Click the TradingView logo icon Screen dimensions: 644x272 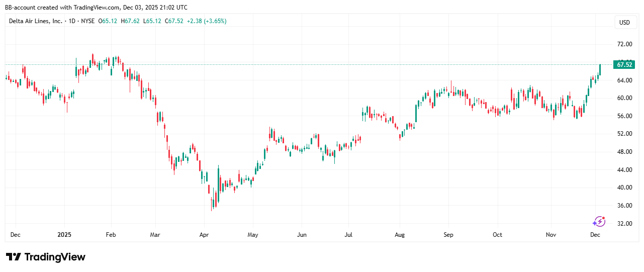tap(13, 257)
